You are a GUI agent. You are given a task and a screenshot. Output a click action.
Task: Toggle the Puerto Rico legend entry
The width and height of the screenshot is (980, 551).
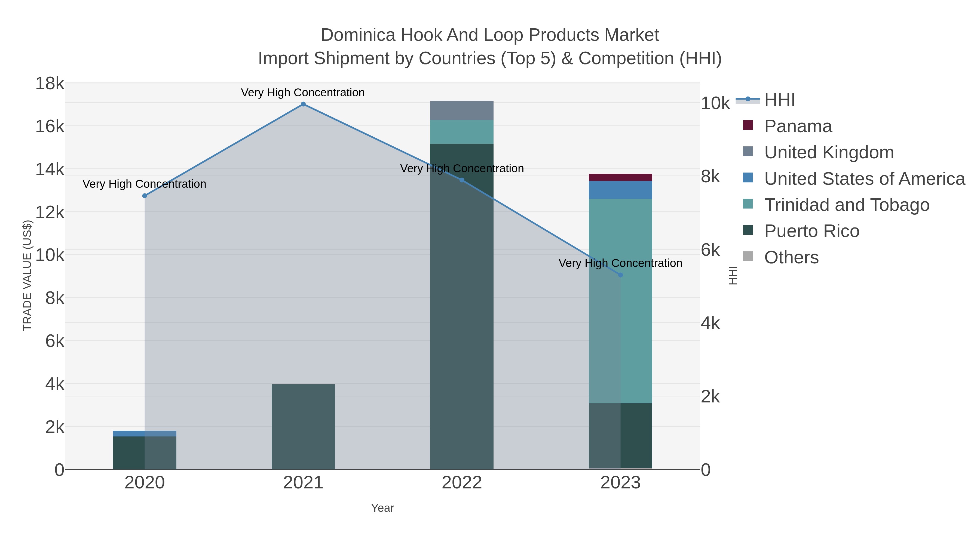[801, 231]
